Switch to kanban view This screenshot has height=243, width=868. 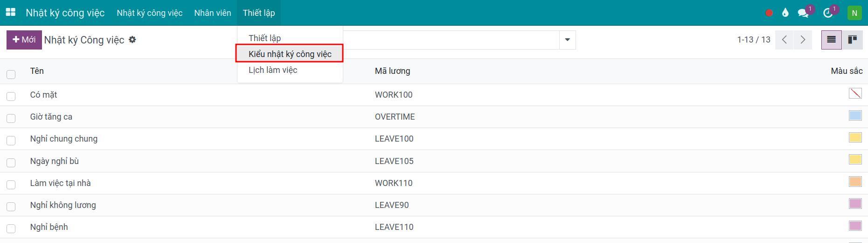pyautogui.click(x=852, y=40)
